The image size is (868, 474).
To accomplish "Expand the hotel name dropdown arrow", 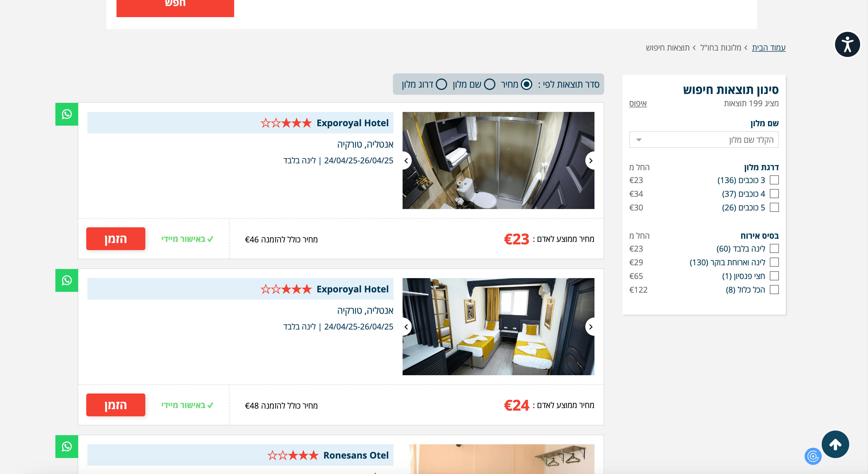I will [x=638, y=140].
